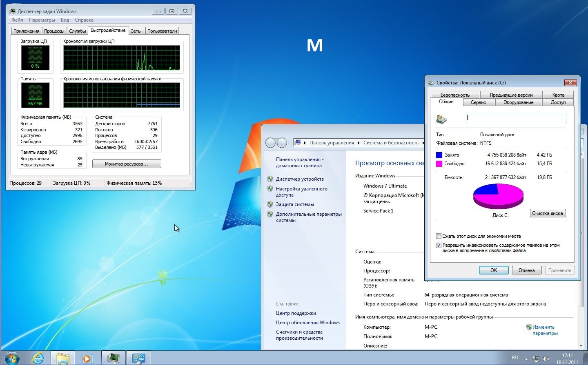Open Windows Media Player taskbar icon
Viewport: 588px width, 365px height.
coord(87,358)
